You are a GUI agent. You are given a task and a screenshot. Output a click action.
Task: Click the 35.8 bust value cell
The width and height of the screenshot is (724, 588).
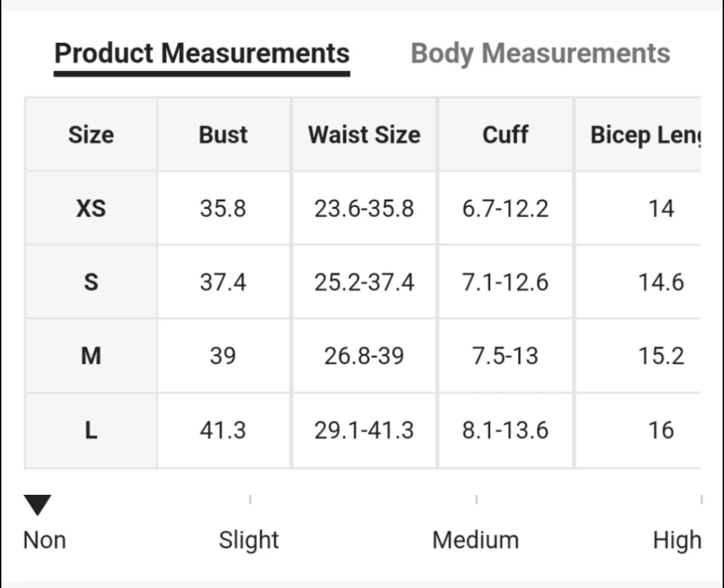223,209
